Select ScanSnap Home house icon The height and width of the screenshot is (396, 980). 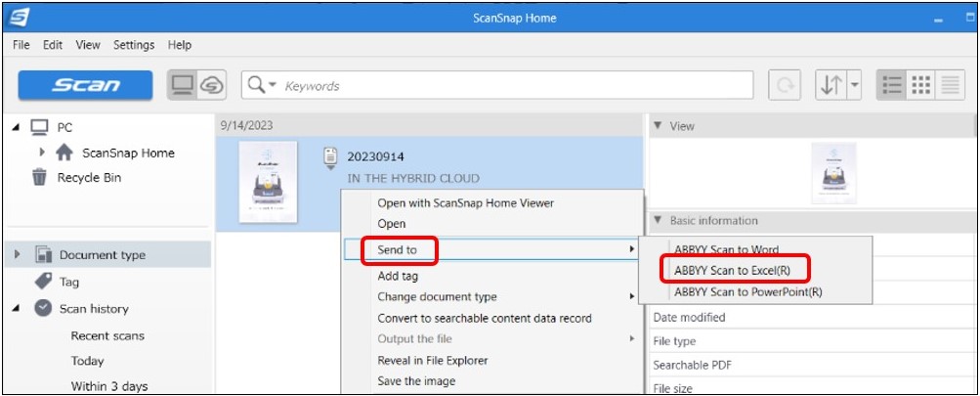point(64,152)
